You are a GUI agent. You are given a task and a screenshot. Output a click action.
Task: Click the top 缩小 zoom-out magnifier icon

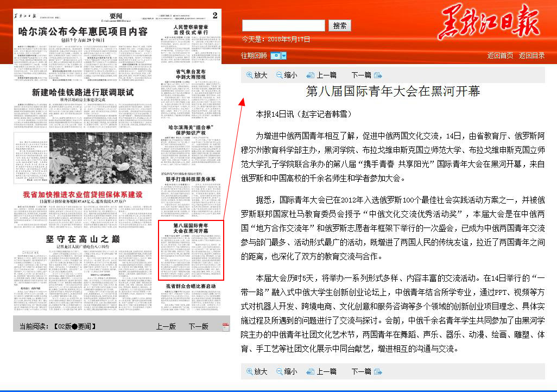pos(279,75)
